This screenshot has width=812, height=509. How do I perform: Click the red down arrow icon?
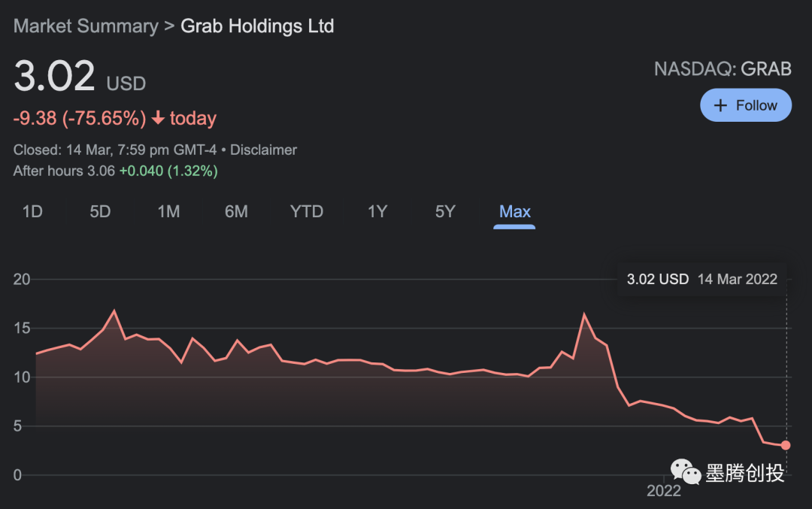pyautogui.click(x=158, y=118)
